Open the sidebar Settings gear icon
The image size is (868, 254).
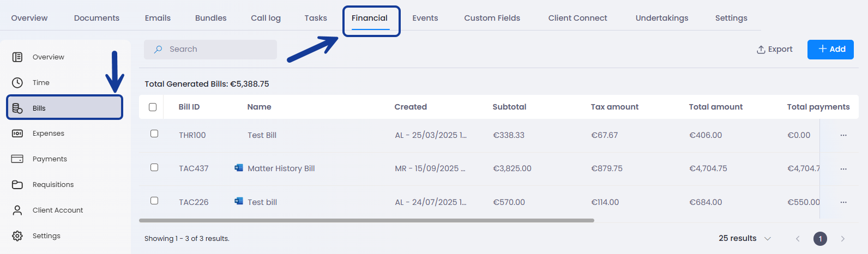[17, 235]
